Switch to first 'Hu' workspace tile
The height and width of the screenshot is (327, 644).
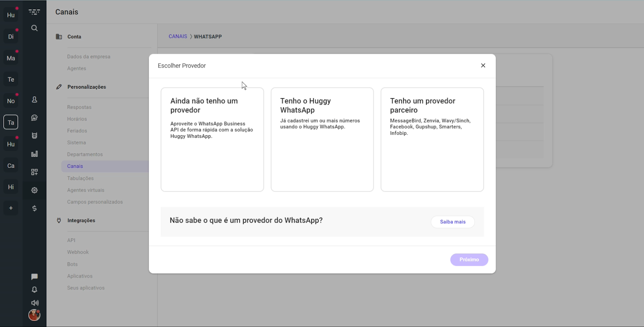click(11, 15)
